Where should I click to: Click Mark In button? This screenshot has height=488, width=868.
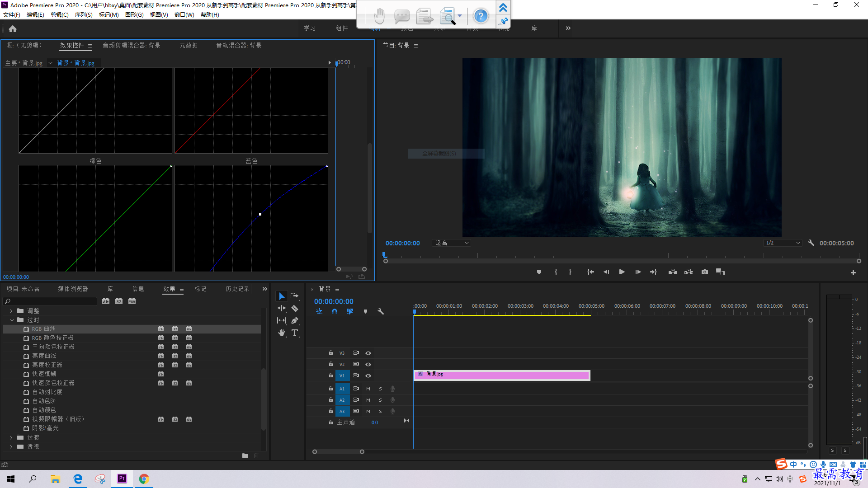(x=556, y=272)
